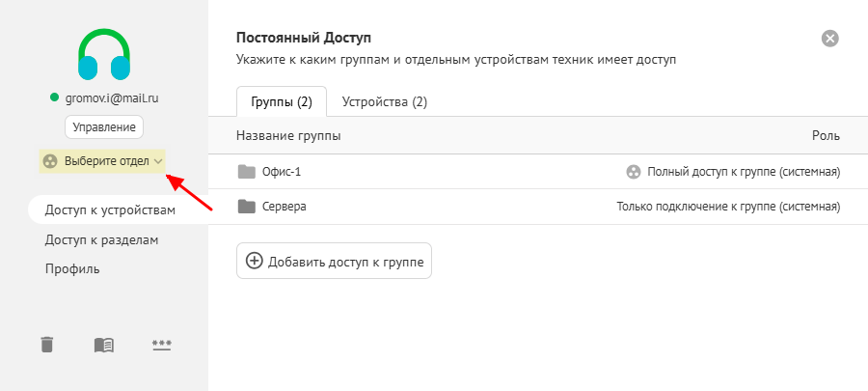Click the trash delete icon
Image resolution: width=868 pixels, height=391 pixels.
click(46, 345)
